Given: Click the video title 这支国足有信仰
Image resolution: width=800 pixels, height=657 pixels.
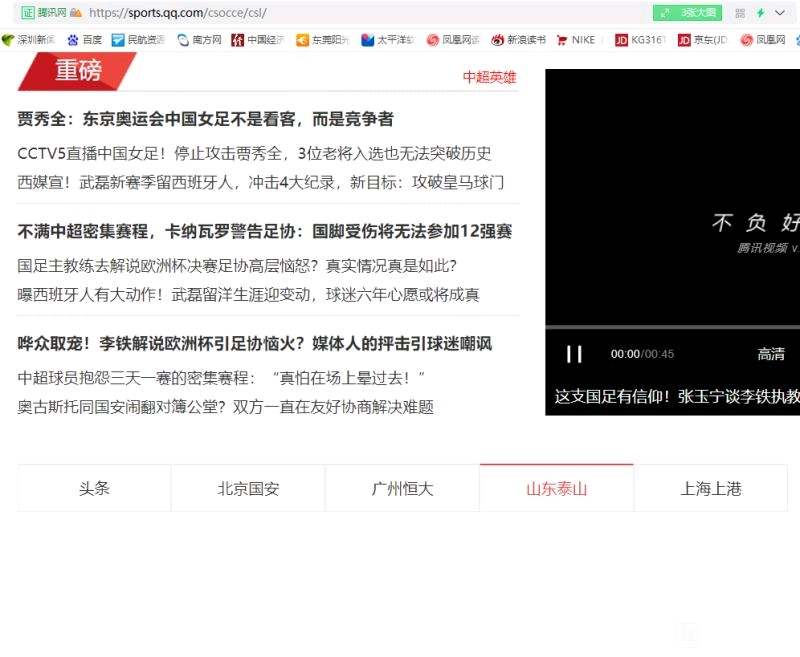Looking at the screenshot, I should coord(677,396).
